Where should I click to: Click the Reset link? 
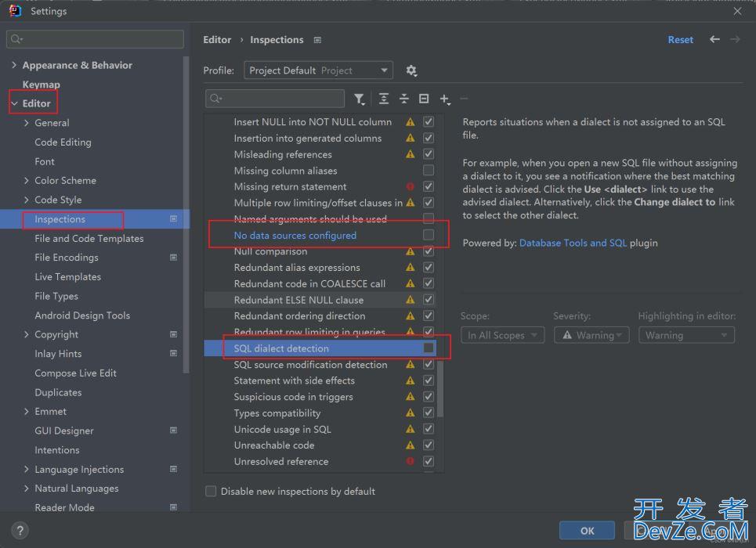680,39
